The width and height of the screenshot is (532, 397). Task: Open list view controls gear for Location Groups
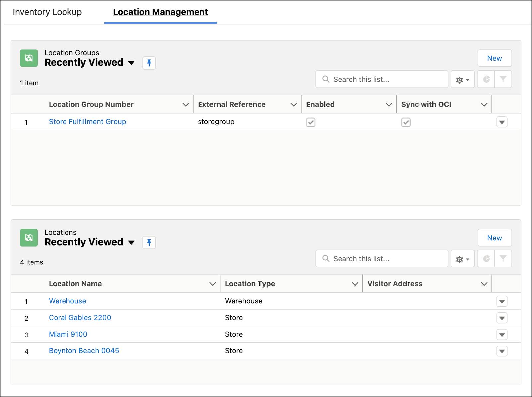[463, 79]
